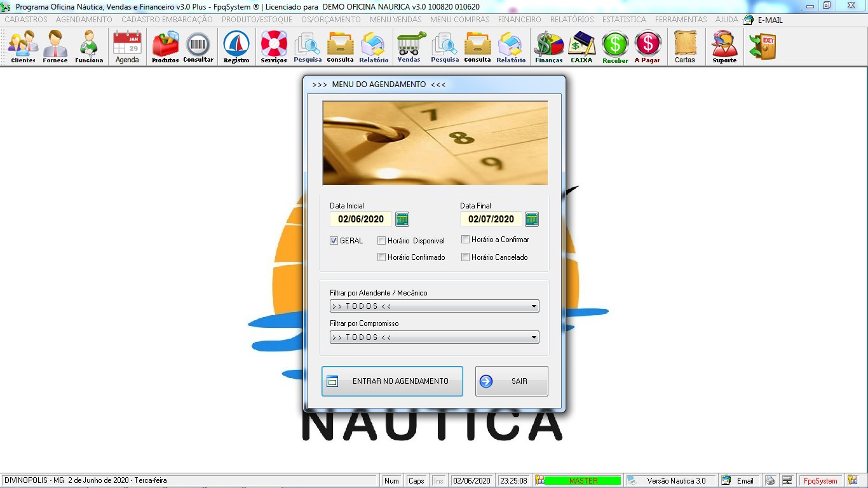Open the CADASTROS menu
Viewport: 868px width, 488px height.
coord(26,20)
